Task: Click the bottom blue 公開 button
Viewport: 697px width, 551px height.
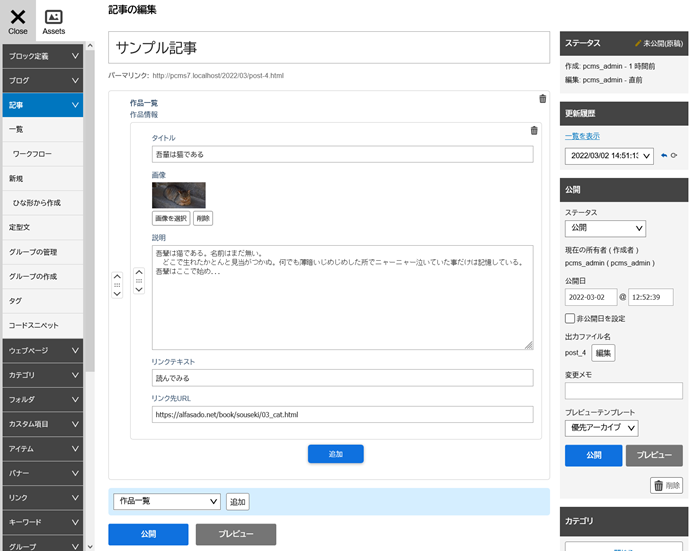Action: 148,534
